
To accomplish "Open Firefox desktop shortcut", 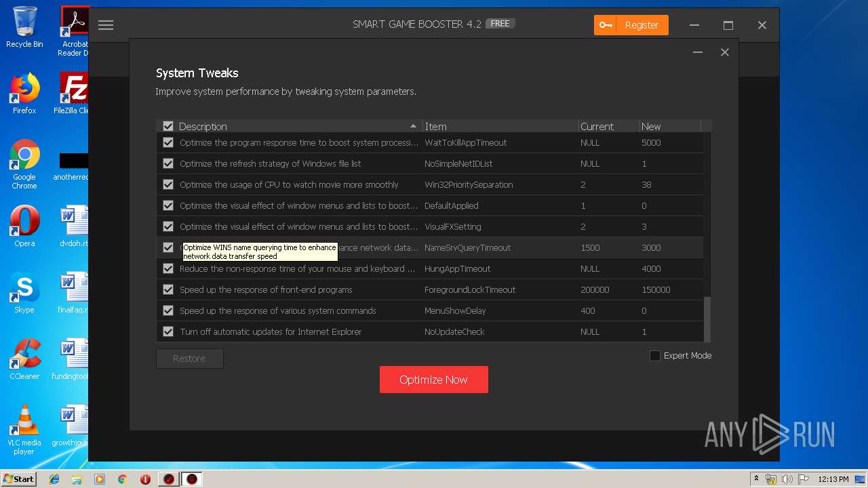I will tap(24, 94).
